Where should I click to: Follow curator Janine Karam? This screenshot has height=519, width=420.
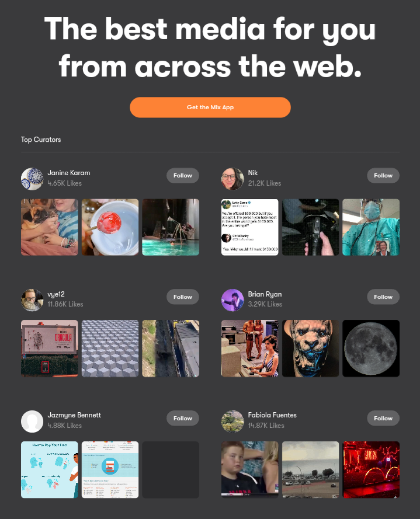(182, 175)
